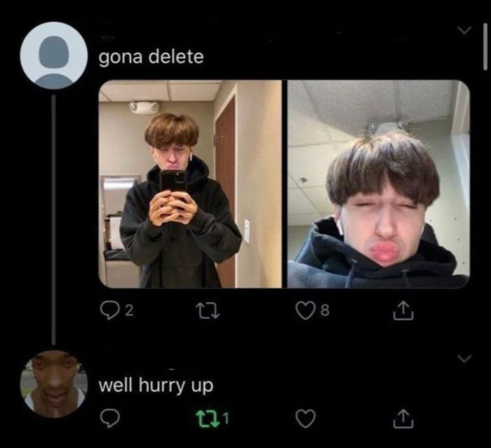This screenshot has height=448, width=491.
Task: Click the like count 8 on the top tweet
Action: tap(325, 311)
